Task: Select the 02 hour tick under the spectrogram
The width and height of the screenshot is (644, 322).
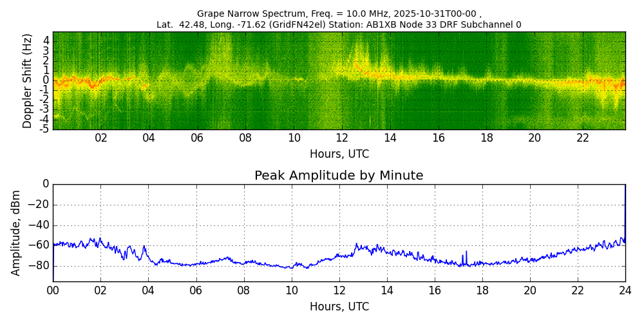Action: [101, 138]
